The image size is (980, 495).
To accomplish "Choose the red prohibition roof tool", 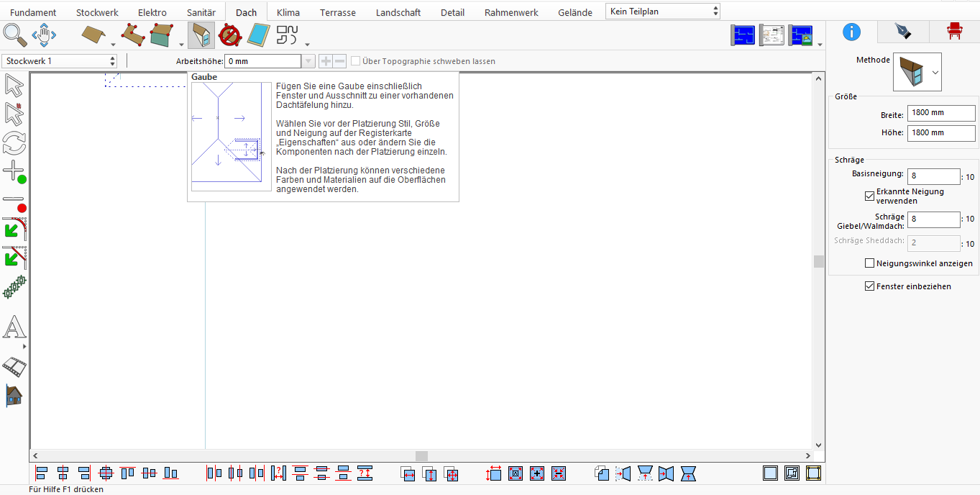I will click(230, 35).
